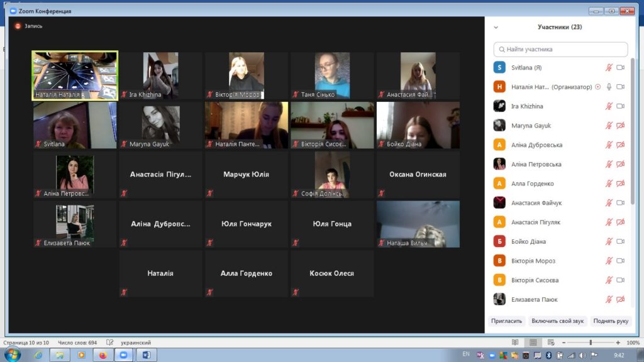Click Число слов: 694 in status bar
Viewport: 644px width, 362px height.
(77, 343)
